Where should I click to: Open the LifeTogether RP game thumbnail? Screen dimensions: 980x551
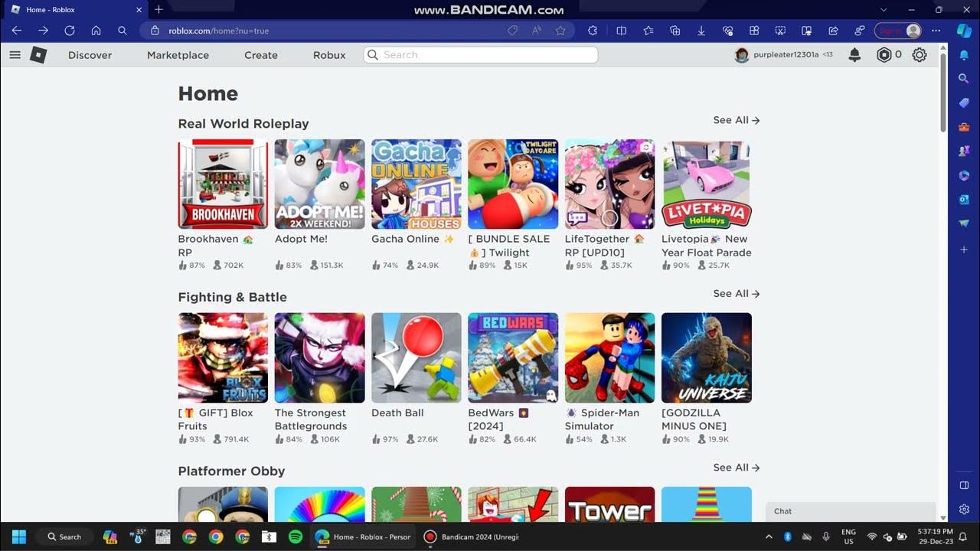point(609,184)
